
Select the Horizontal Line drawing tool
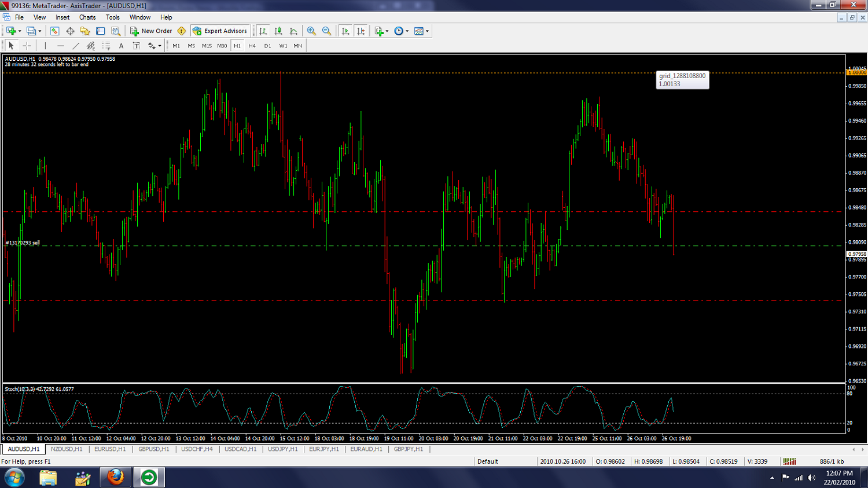tap(60, 46)
